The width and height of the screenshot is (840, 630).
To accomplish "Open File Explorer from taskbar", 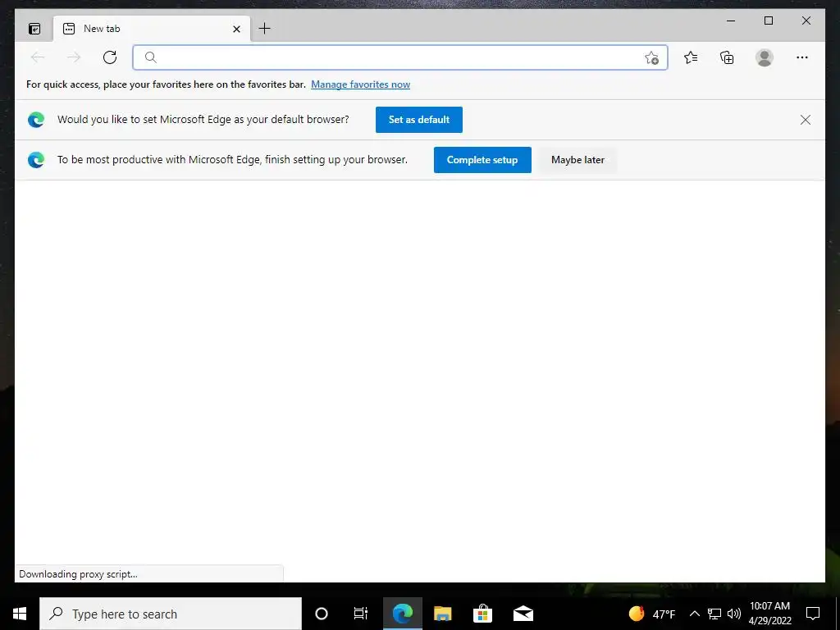I will pyautogui.click(x=442, y=614).
